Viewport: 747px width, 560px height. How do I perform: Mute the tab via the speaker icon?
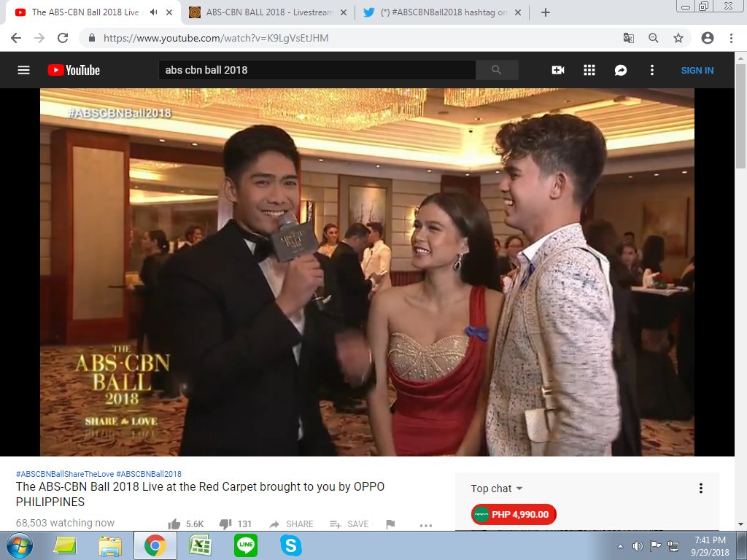153,12
